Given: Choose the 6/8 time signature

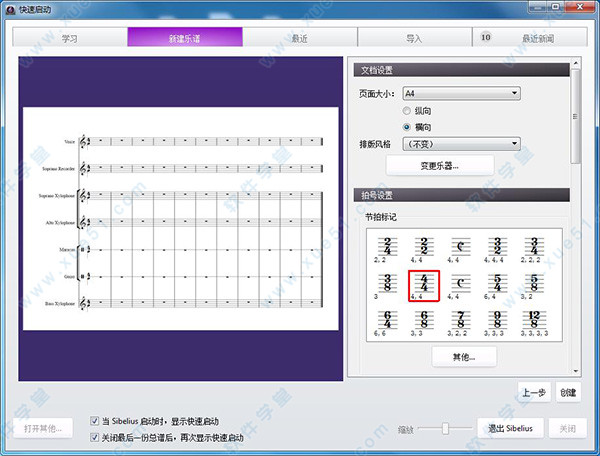Looking at the screenshot, I should click(423, 321).
